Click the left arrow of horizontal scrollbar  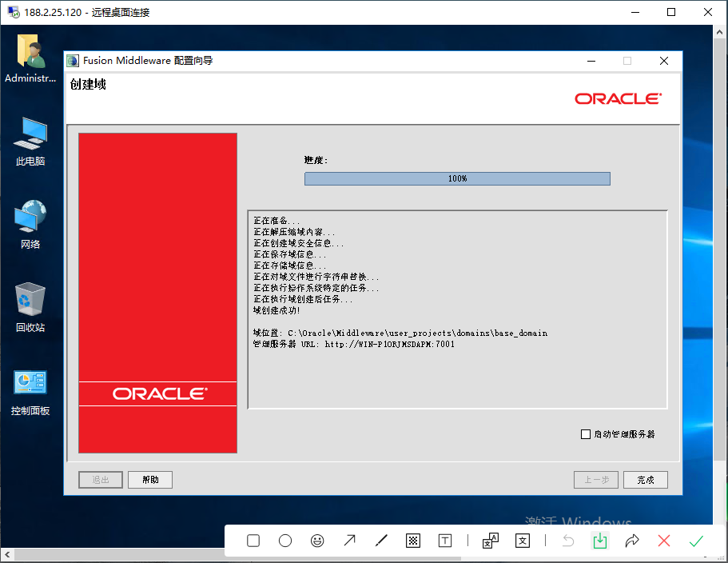tap(7, 554)
